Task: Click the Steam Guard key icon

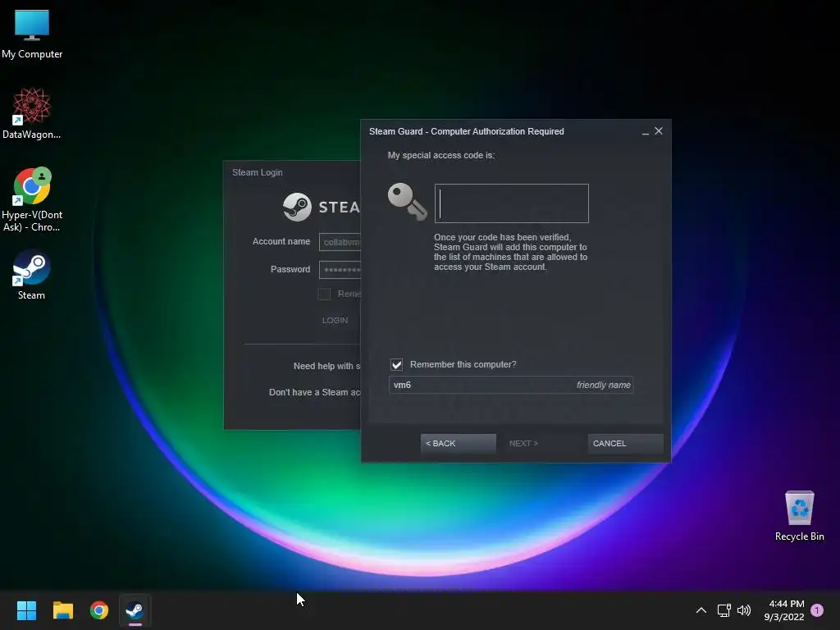Action: [x=407, y=202]
